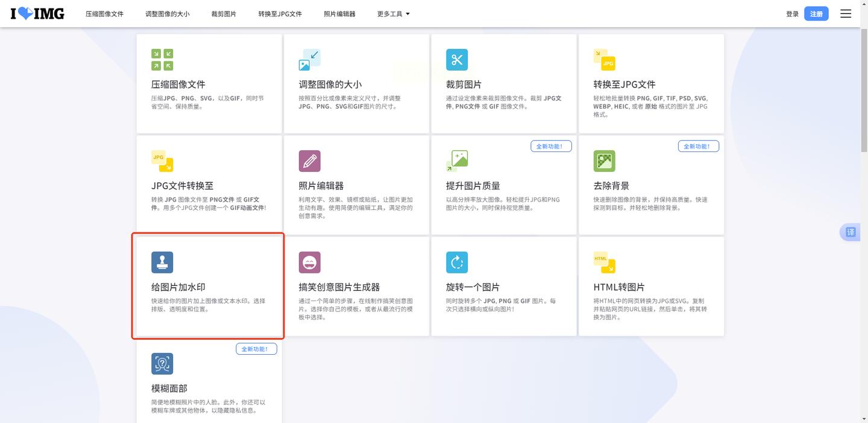Screen dimensions: 868x423
Task: Click the 登录 link
Action: tap(792, 13)
